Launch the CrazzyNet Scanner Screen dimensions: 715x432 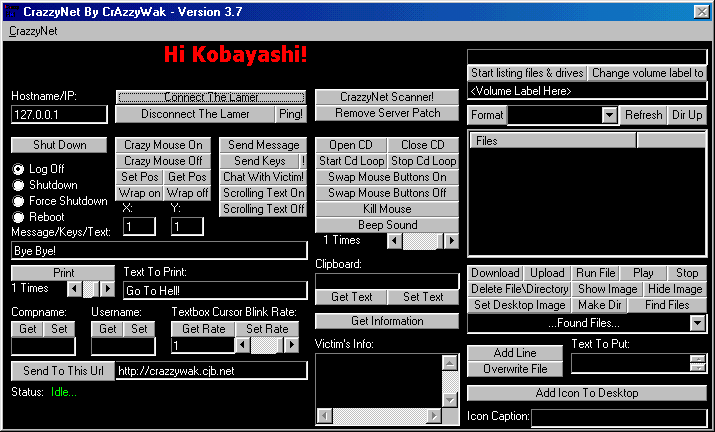click(x=386, y=97)
